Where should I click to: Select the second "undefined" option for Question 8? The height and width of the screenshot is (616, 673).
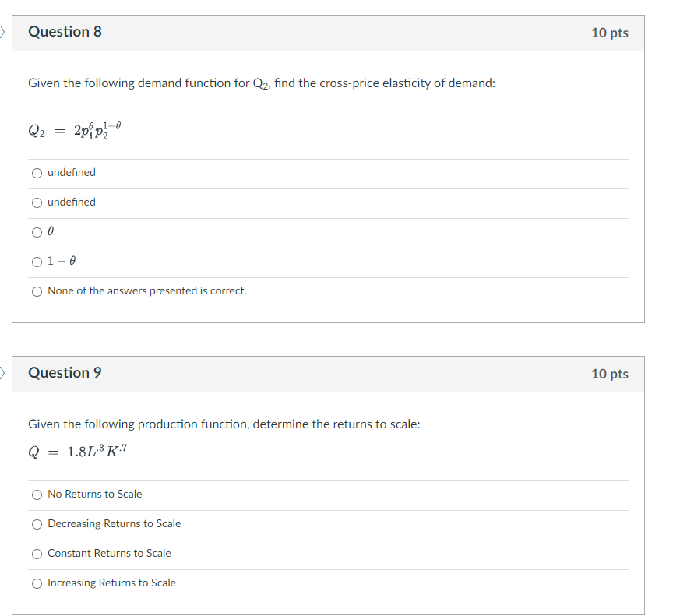(37, 202)
